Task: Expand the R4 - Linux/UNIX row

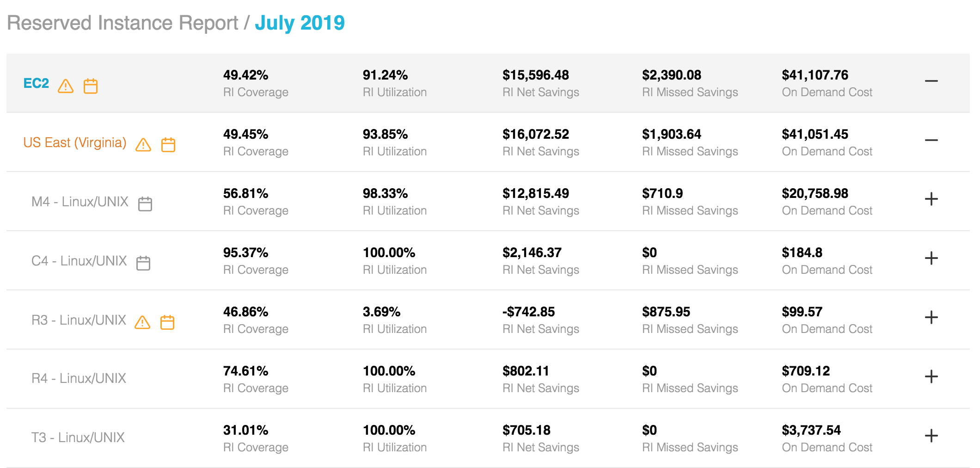Action: point(931,377)
